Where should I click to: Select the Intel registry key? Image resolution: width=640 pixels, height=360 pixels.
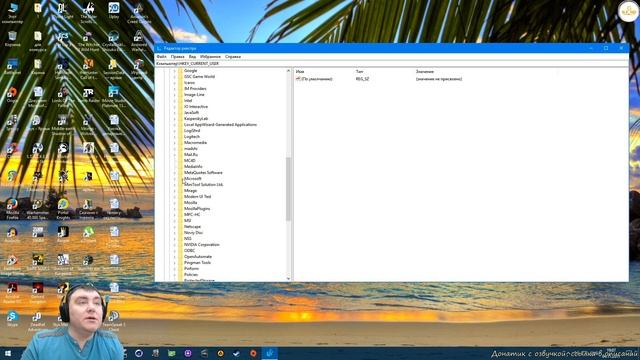click(x=188, y=100)
